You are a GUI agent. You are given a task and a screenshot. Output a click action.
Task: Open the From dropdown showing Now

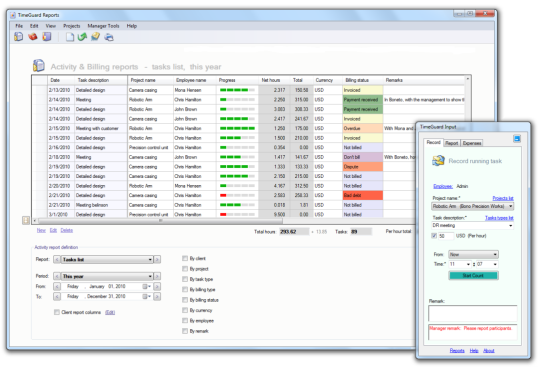pyautogui.click(x=474, y=255)
